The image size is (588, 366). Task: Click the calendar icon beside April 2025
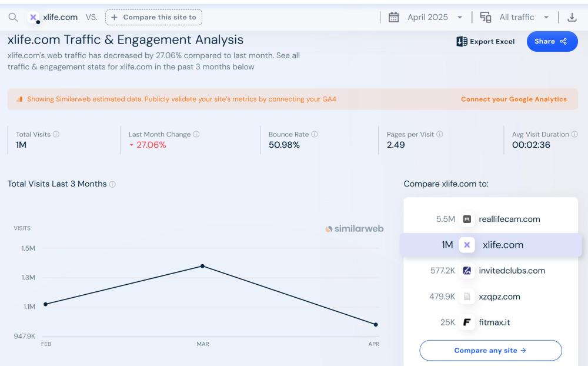pos(394,18)
